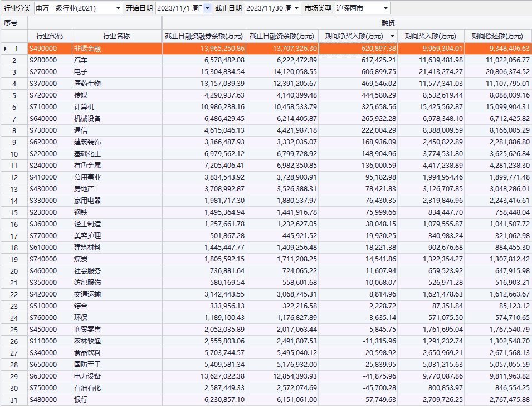Open the 截止日期 date picker arrow
This screenshot has height=407, width=532.
click(296, 8)
